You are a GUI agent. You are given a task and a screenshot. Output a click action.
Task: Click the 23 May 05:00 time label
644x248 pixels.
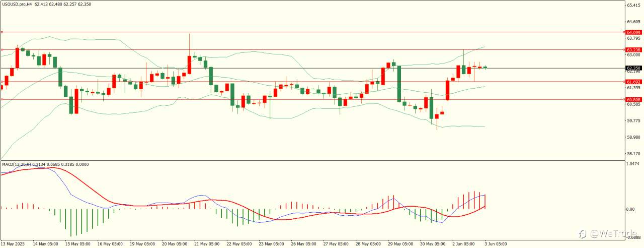point(271,244)
